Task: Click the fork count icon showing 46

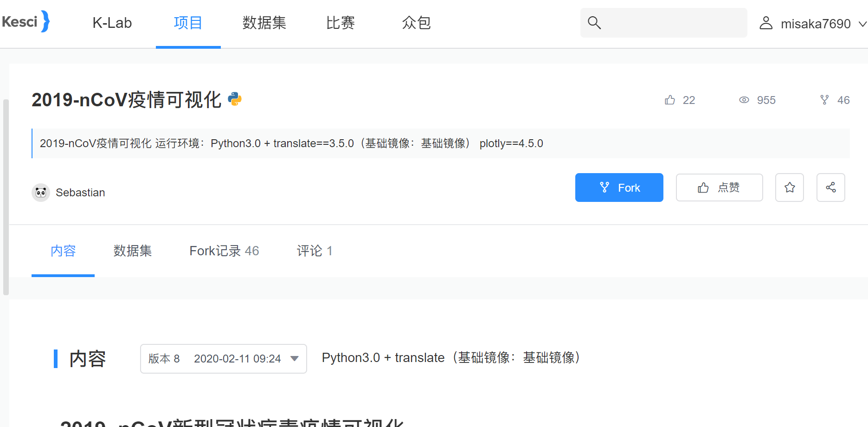Action: [824, 100]
